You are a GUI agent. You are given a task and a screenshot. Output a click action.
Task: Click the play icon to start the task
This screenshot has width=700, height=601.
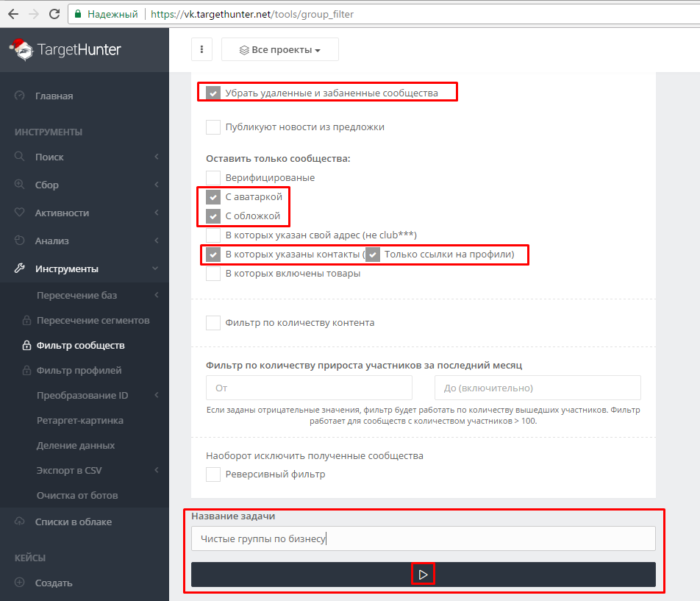click(x=423, y=575)
